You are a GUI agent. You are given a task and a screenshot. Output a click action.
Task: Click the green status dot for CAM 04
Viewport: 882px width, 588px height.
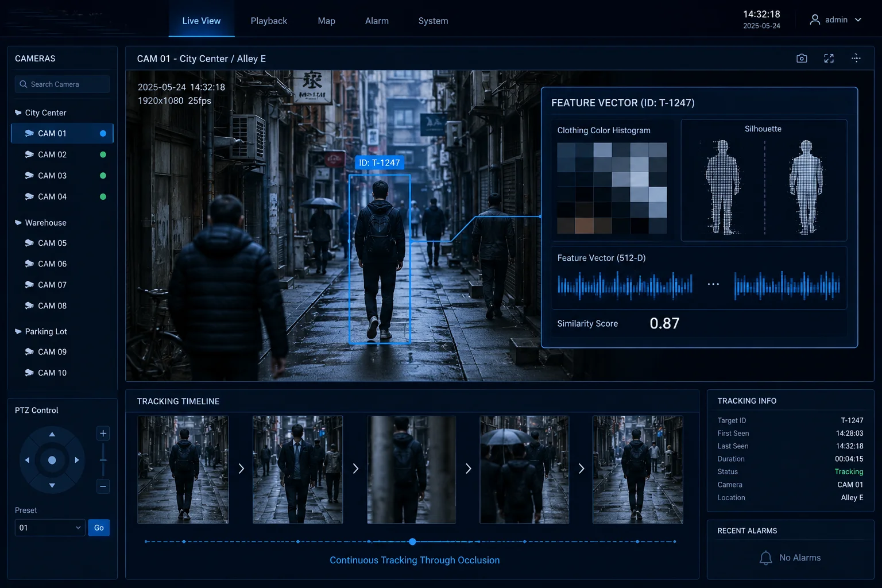[103, 196]
